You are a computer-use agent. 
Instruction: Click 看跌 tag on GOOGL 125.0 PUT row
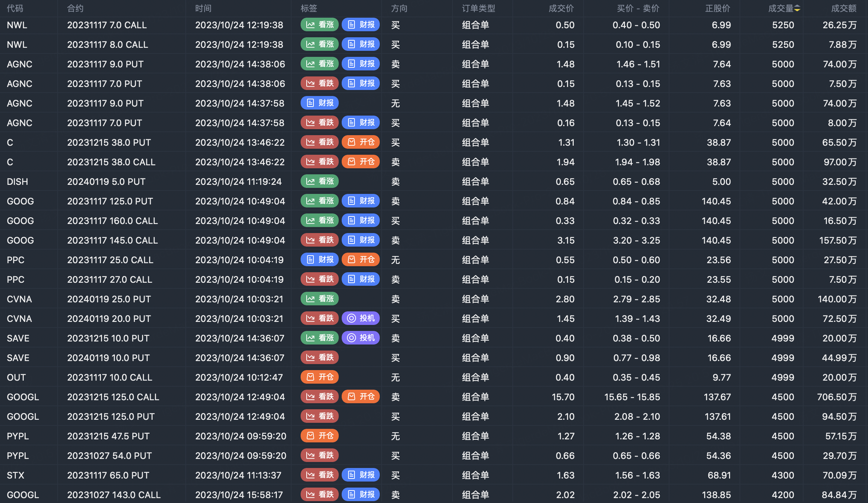[x=319, y=416]
